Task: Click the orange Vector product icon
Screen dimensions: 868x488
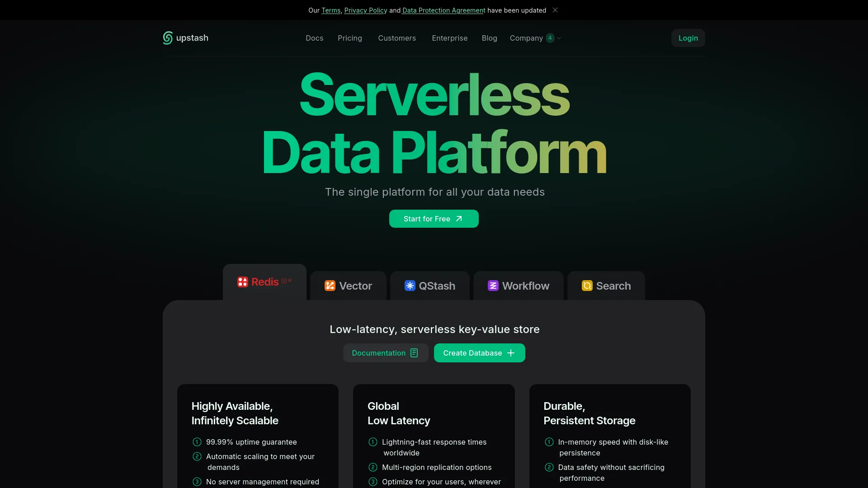Action: (x=330, y=286)
